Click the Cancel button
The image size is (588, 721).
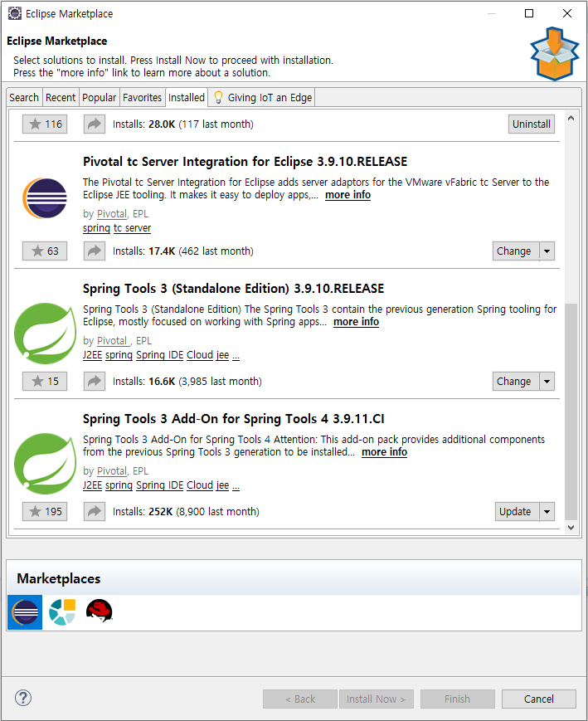click(539, 699)
